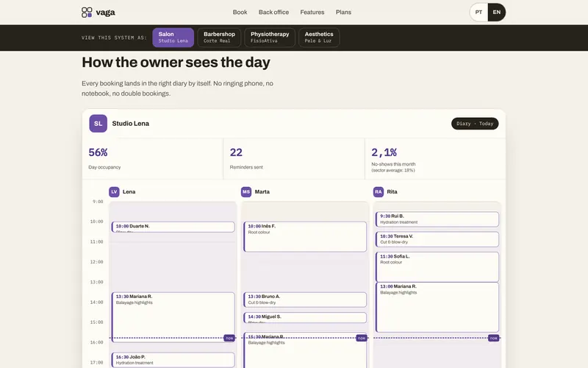Viewport: 588px width, 368px height.
Task: Click the heading How the owner sees the day
Action: pyautogui.click(x=176, y=63)
